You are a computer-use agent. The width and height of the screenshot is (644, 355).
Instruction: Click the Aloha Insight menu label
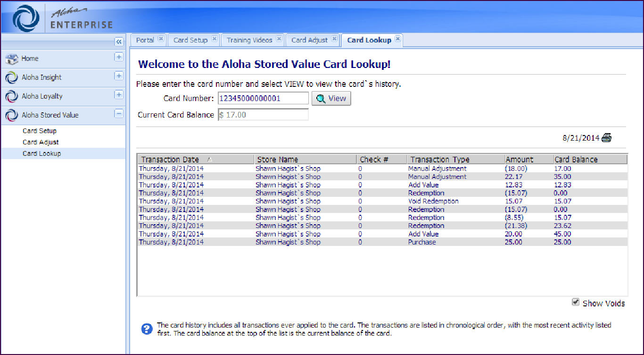point(41,77)
